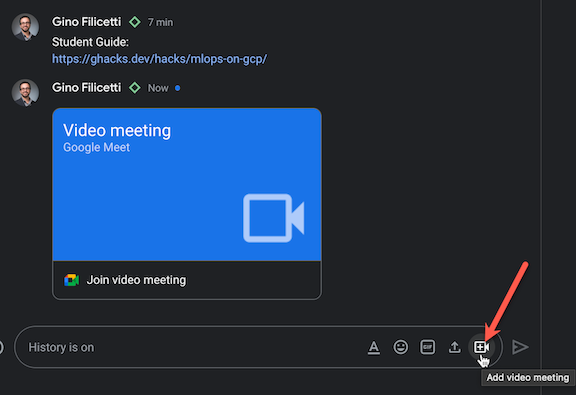Click the Add video meeting icon
The image size is (576, 395).
coord(481,347)
